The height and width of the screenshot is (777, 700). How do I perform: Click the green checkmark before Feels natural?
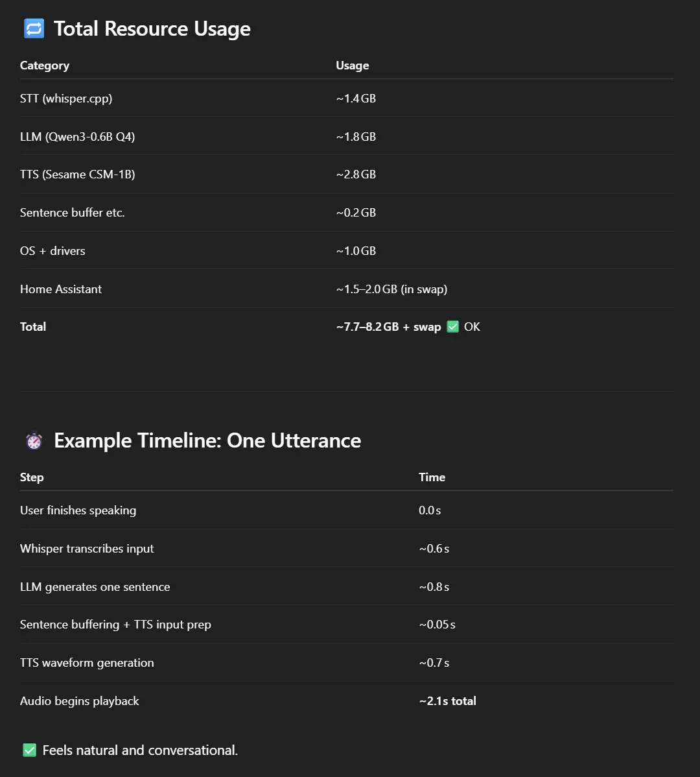tap(30, 750)
